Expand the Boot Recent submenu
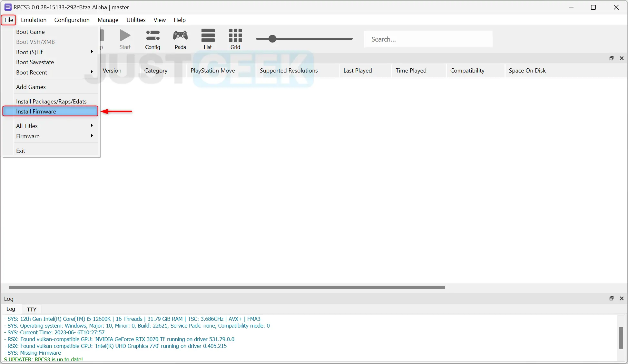The width and height of the screenshot is (628, 364). [50, 73]
